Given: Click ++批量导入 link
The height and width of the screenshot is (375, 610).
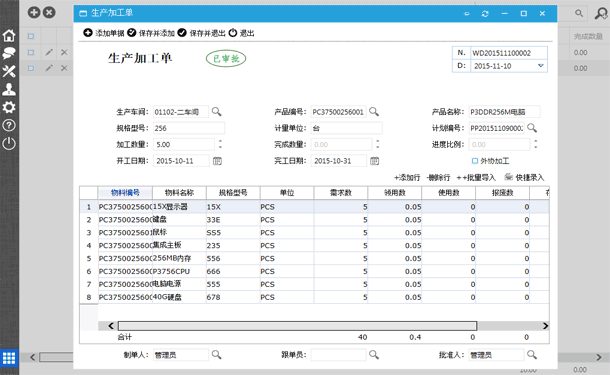Looking at the screenshot, I should click(x=476, y=177).
